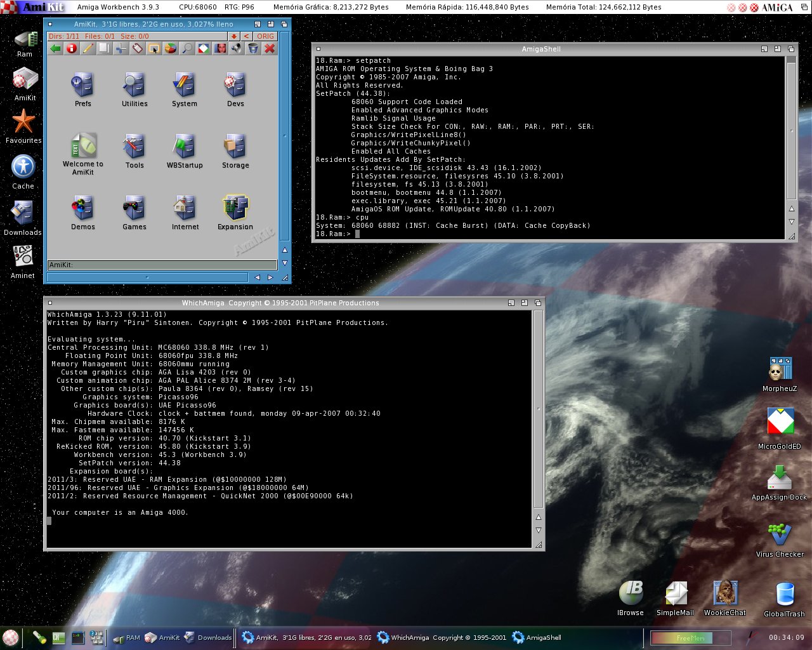
Task: Click the speaker sound icon in AmiKit toolbar
Action: click(x=237, y=48)
